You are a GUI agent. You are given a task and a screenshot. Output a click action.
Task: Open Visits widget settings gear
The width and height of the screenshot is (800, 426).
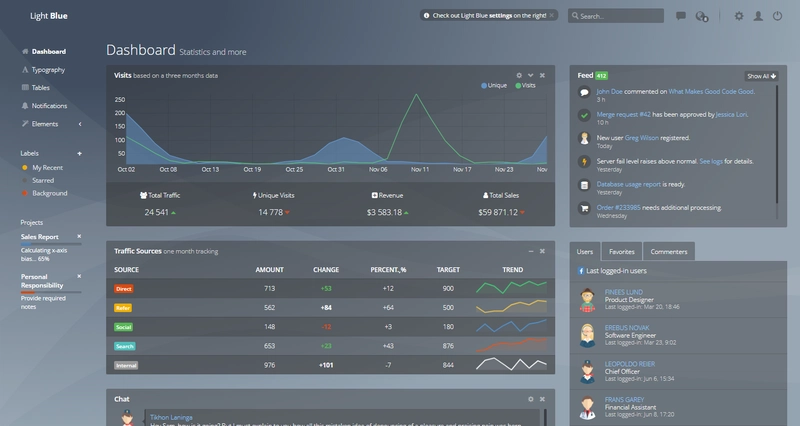[x=519, y=76]
